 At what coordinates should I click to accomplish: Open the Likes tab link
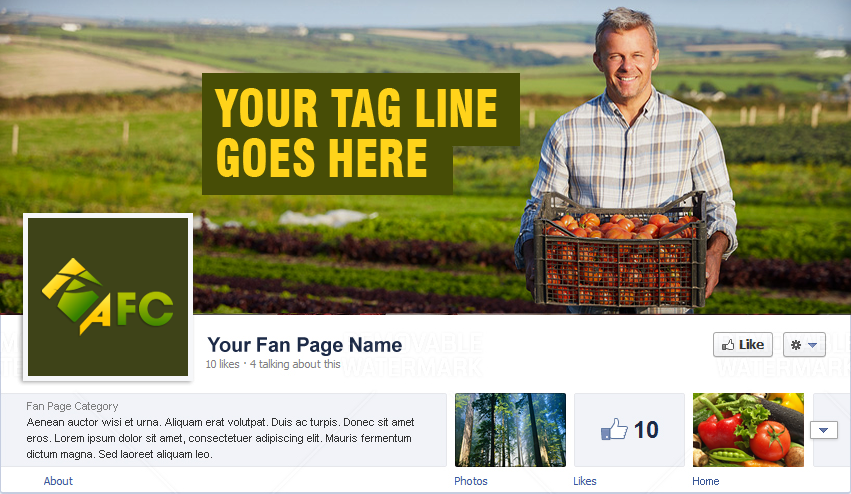point(585,481)
